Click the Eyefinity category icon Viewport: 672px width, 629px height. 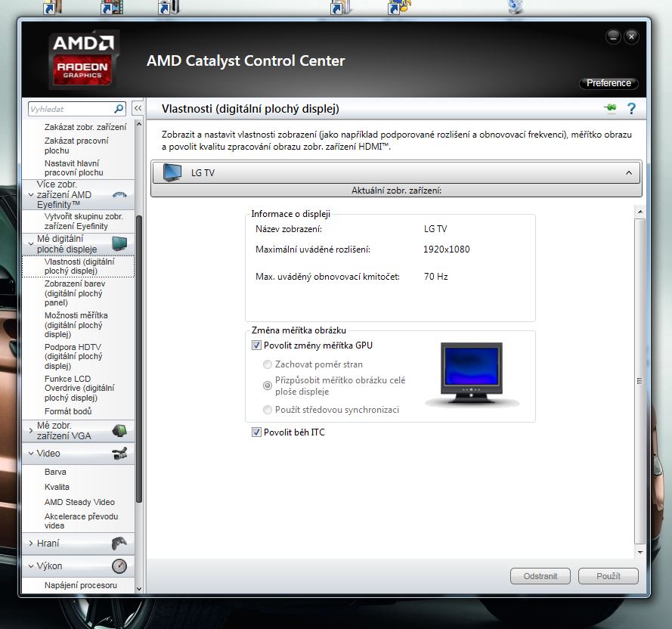[x=119, y=194]
